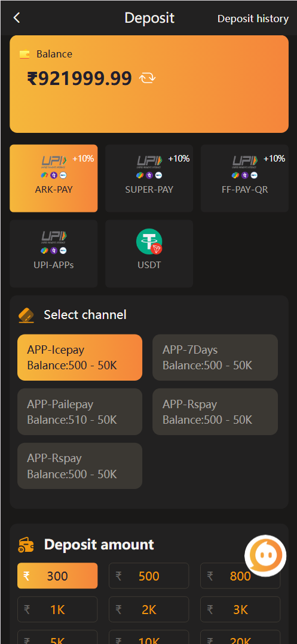Choose the FF-PAY-QR UPI payment method
297x644 pixels.
point(245,178)
